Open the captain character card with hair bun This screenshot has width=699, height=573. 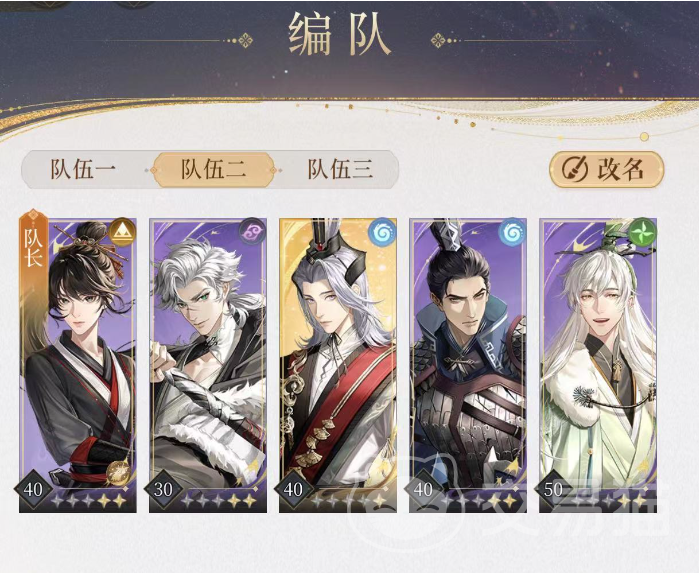[x=78, y=365]
